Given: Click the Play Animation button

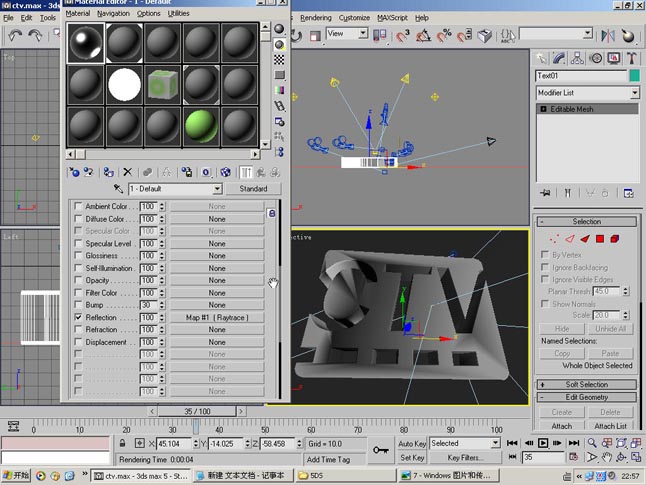Looking at the screenshot, I should point(543,443).
